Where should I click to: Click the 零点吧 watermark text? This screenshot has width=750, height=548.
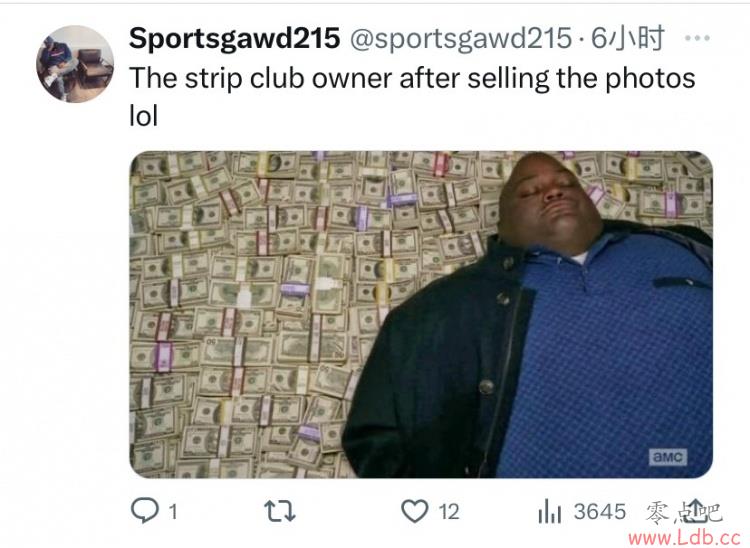tap(683, 513)
